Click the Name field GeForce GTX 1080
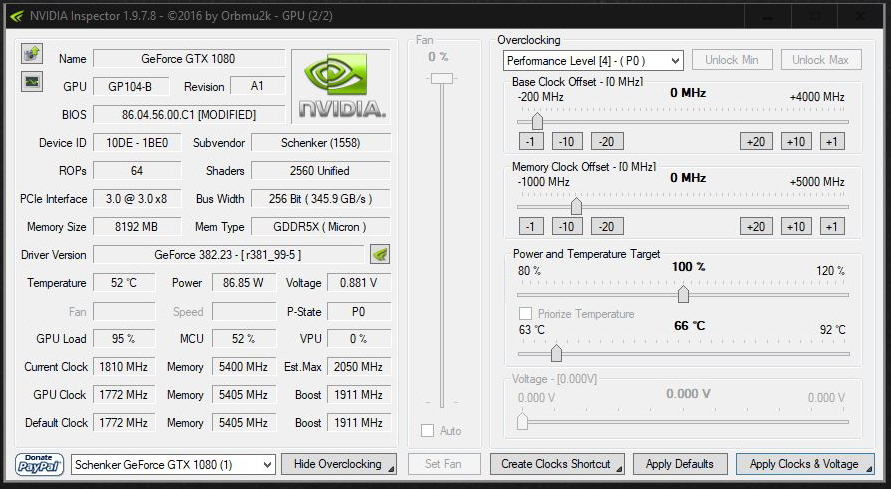Image resolution: width=891 pixels, height=489 pixels. (189, 58)
